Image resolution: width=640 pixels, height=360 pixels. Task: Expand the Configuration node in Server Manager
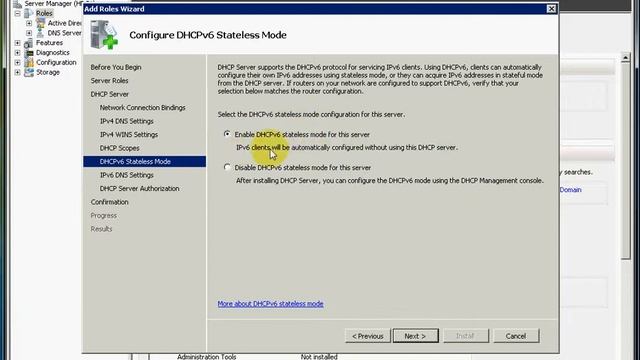(x=18, y=62)
